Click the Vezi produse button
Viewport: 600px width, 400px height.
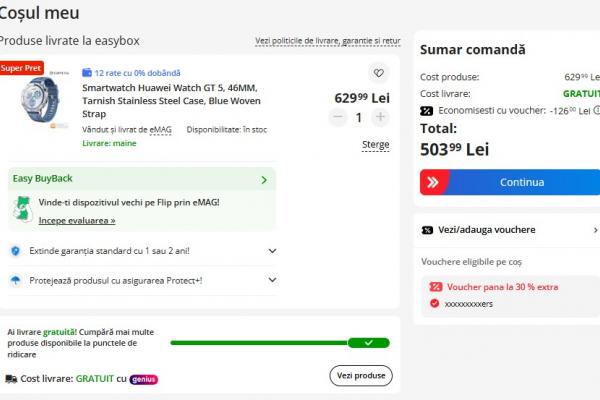pos(361,376)
